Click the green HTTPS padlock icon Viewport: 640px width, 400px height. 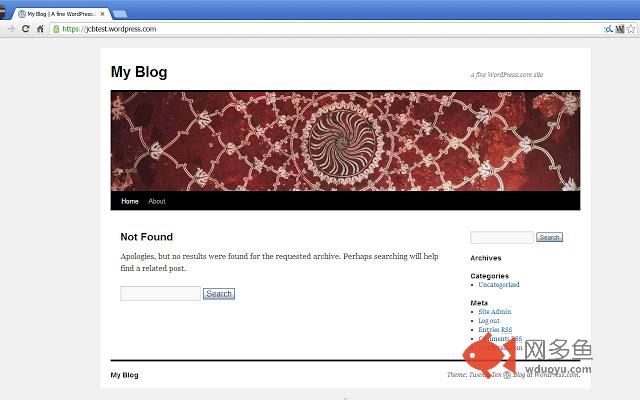[56, 29]
